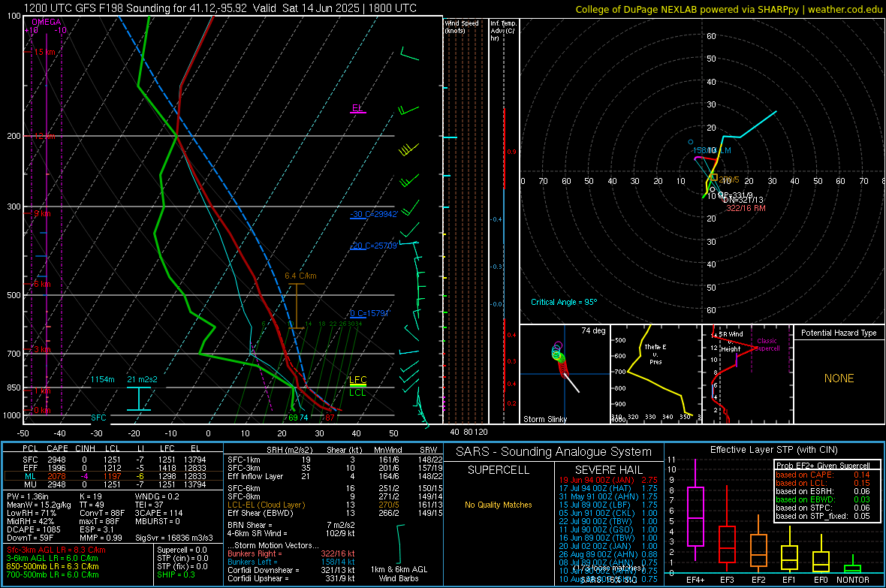Click the orange "NONE" hazard type

839,378
